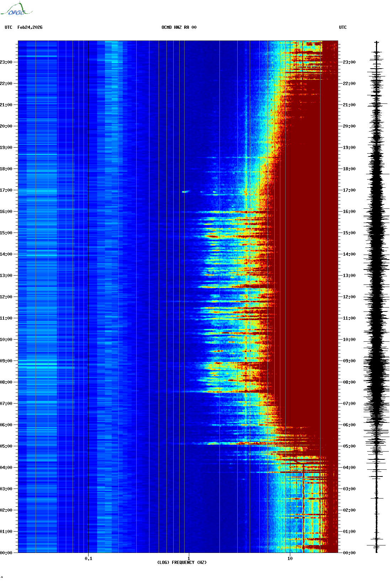Click the 11:00 label on the right time axis
The image size is (392, 581).
click(349, 318)
